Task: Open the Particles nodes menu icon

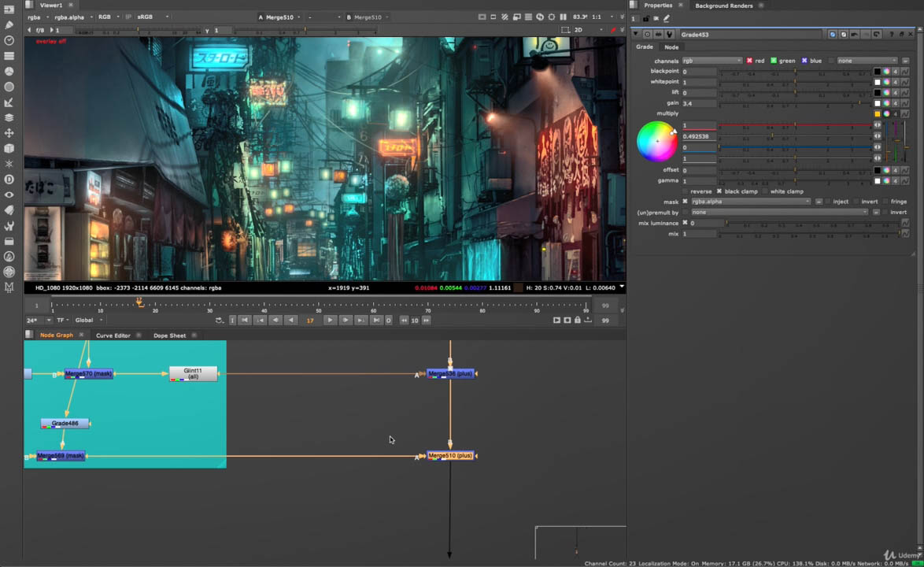Action: point(9,164)
